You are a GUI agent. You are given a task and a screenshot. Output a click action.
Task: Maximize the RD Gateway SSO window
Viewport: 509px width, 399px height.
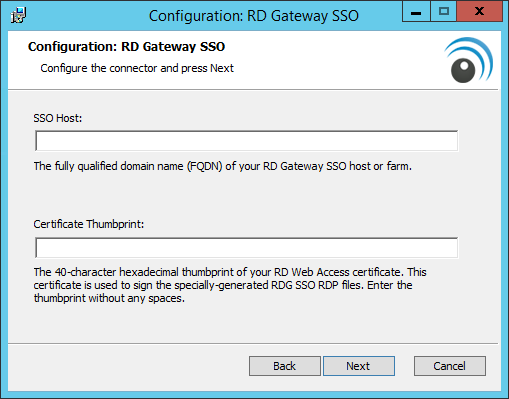[x=444, y=12]
